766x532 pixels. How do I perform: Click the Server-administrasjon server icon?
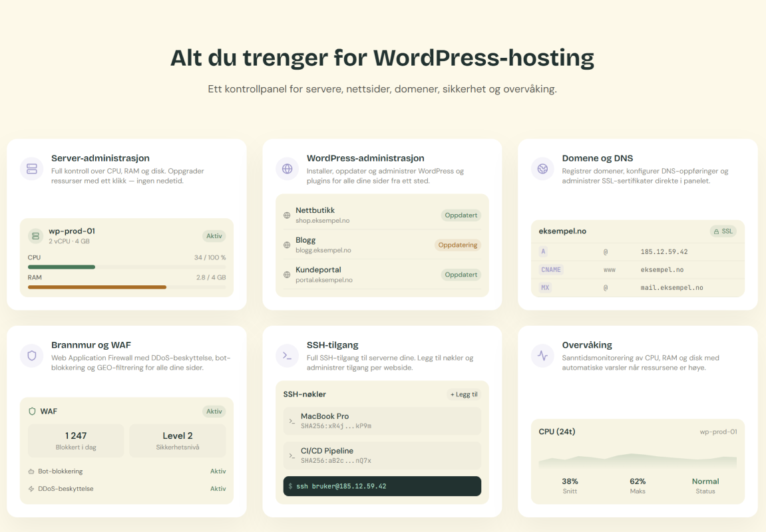point(31,169)
